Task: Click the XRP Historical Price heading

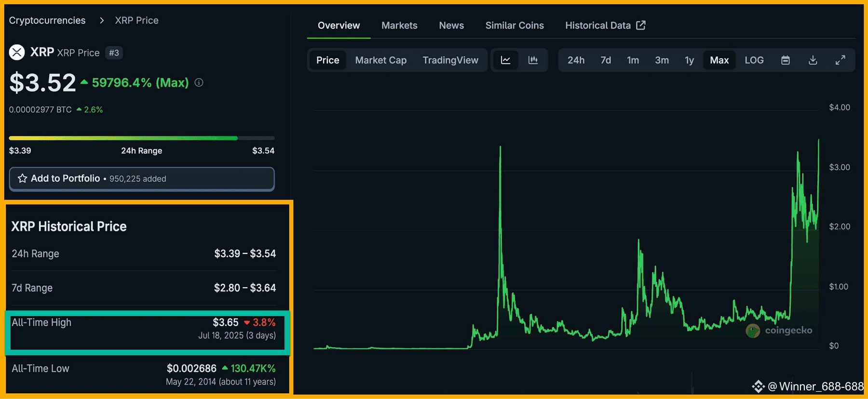Action: coord(69,226)
